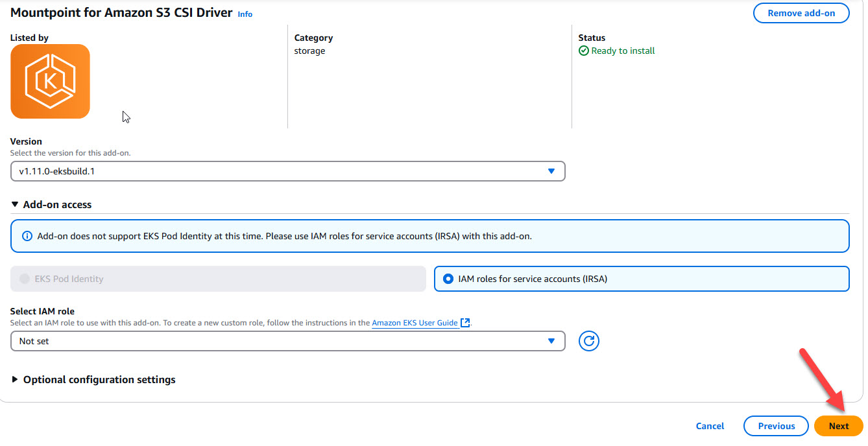Open the Amazon EKS User Guide link
The image size is (868, 446).
click(415, 323)
